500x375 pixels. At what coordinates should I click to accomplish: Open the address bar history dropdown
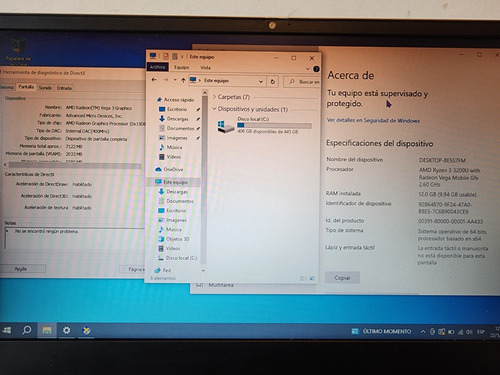(x=261, y=81)
